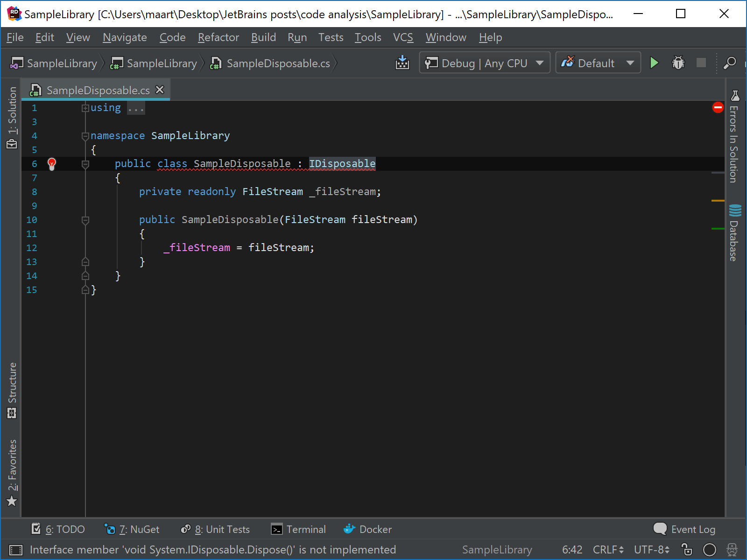Open the Event Log
747x560 pixels.
[684, 529]
